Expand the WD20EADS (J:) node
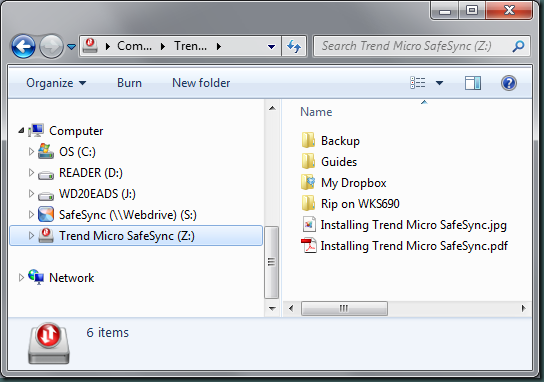 point(31,194)
